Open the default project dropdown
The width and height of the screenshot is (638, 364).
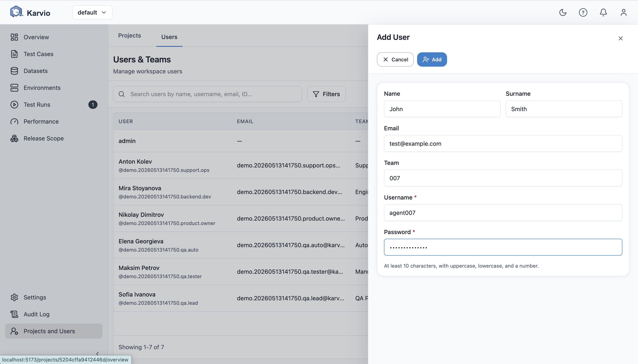click(92, 12)
